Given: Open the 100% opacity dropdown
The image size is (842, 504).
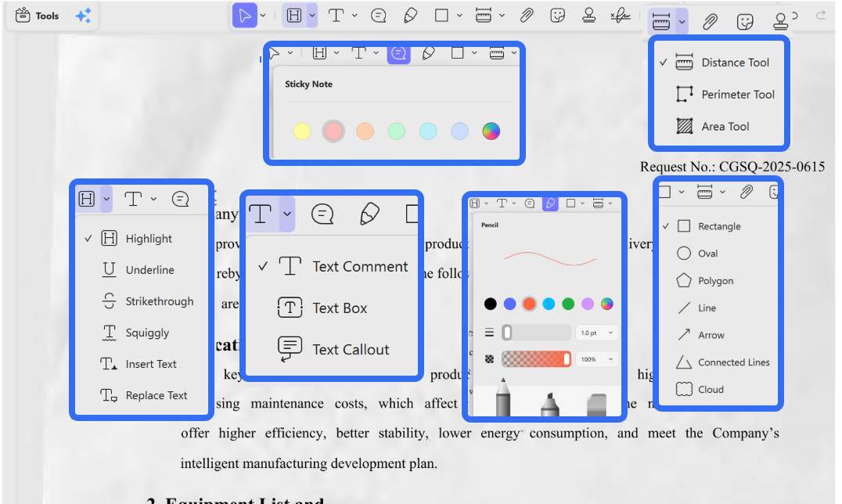Looking at the screenshot, I should 596,359.
